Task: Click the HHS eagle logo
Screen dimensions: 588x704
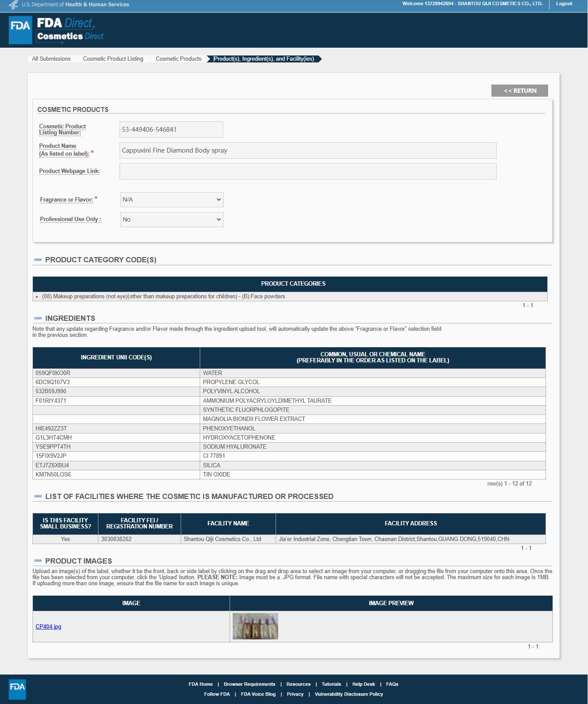Action: click(13, 5)
